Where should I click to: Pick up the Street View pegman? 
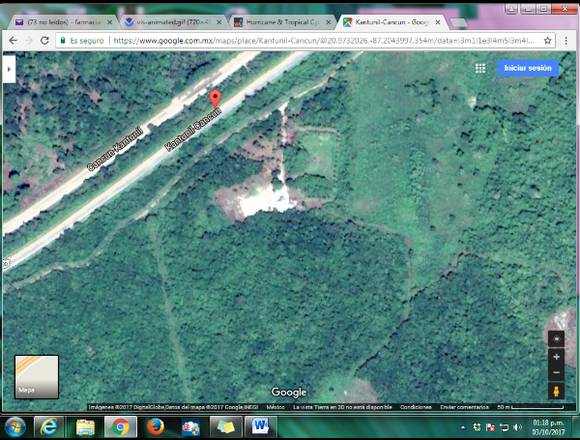[x=556, y=391]
